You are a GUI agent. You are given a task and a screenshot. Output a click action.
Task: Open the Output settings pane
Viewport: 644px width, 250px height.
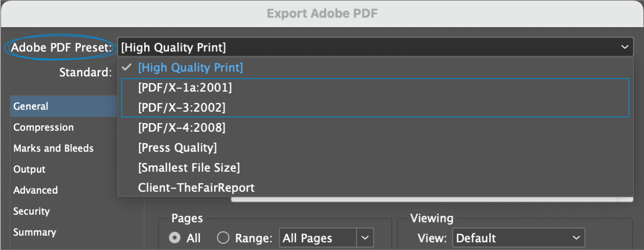coord(30,169)
